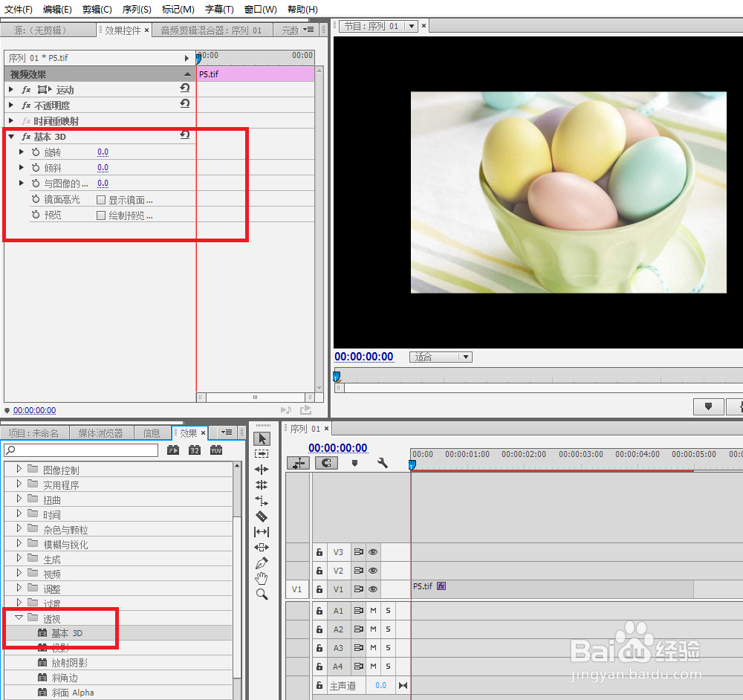This screenshot has width=743, height=700.
Task: Select the Selection arrow tool
Action: click(262, 438)
